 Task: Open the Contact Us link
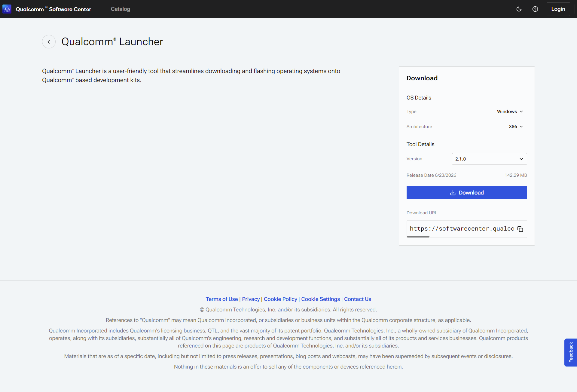(x=358, y=299)
